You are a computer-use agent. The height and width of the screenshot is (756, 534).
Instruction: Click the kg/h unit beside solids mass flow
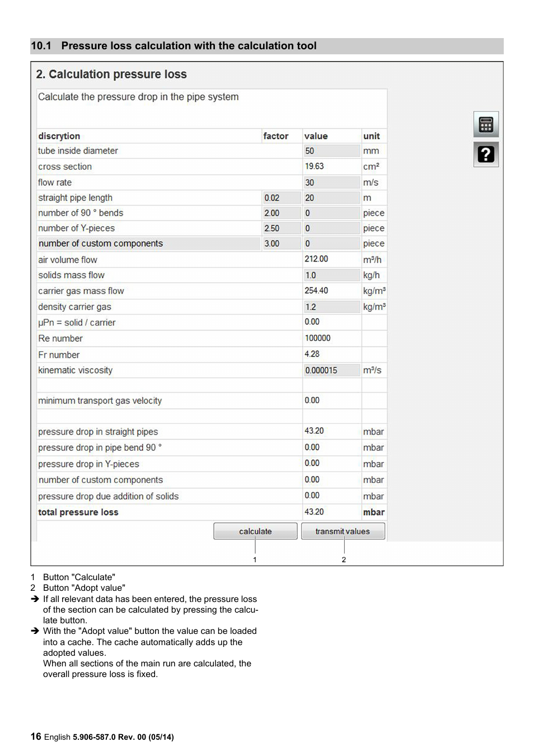[x=371, y=275]
